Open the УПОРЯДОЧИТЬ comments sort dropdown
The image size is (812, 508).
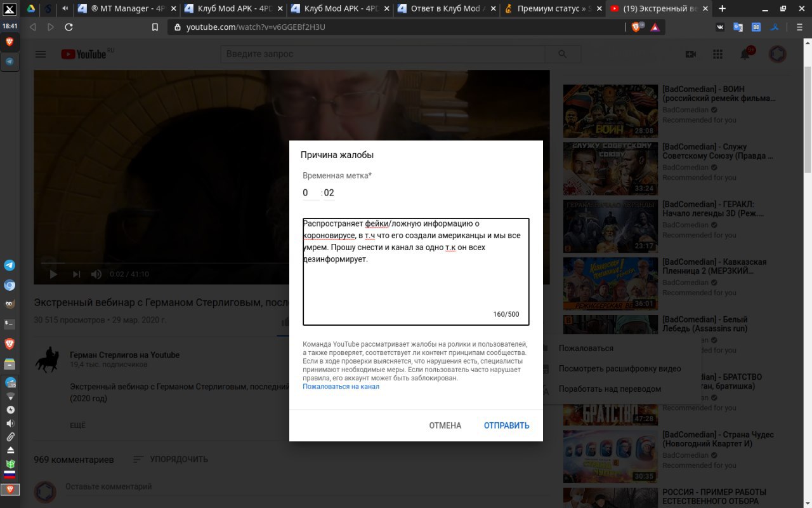click(170, 459)
